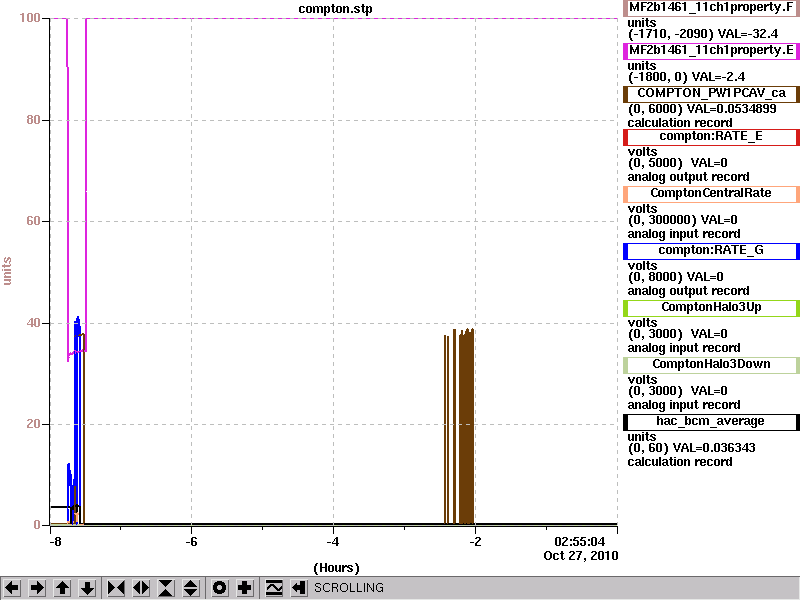Click the vertical zoom-in hourglass icon

pos(166,588)
